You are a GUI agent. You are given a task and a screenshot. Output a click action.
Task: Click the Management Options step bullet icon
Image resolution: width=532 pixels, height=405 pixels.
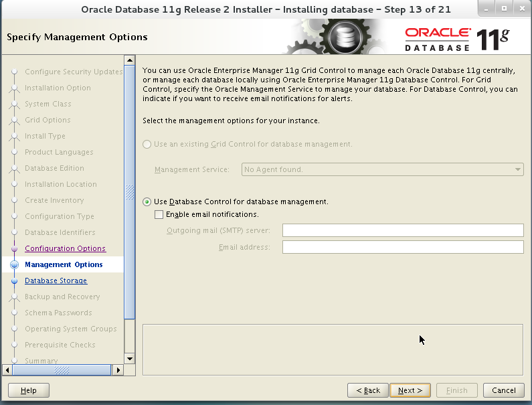point(14,265)
